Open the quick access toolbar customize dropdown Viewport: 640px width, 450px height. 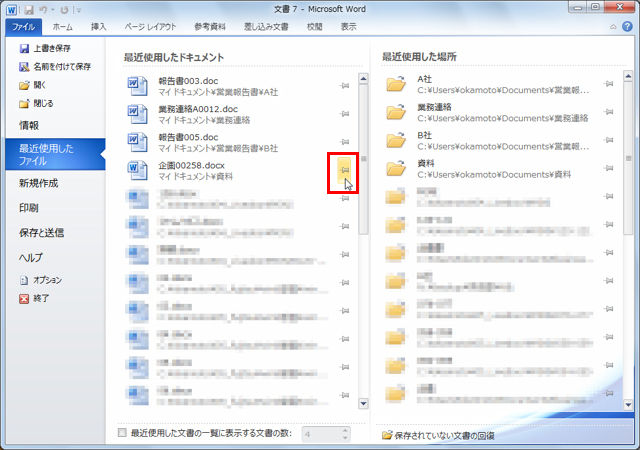click(79, 10)
